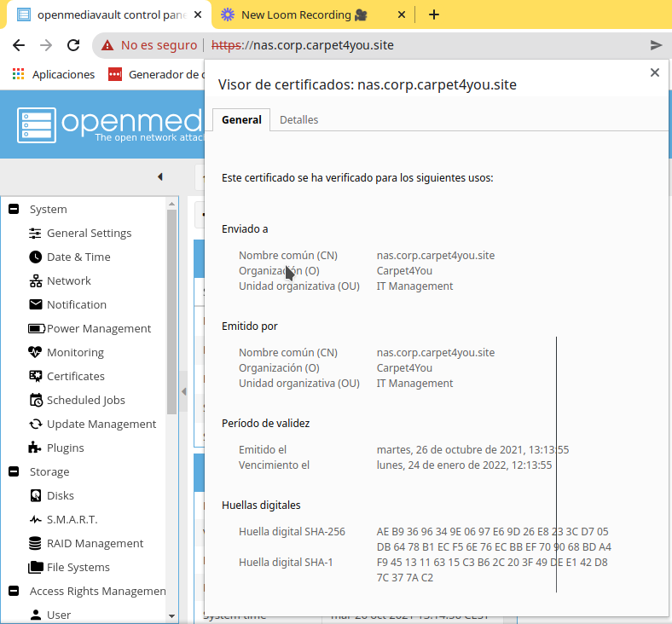Image resolution: width=672 pixels, height=624 pixels.
Task: Collapse the System tree section
Action: (x=14, y=209)
